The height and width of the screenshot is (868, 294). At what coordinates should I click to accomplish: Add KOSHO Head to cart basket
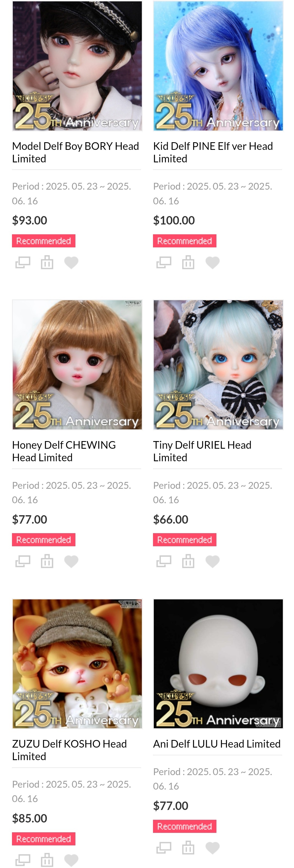47,860
